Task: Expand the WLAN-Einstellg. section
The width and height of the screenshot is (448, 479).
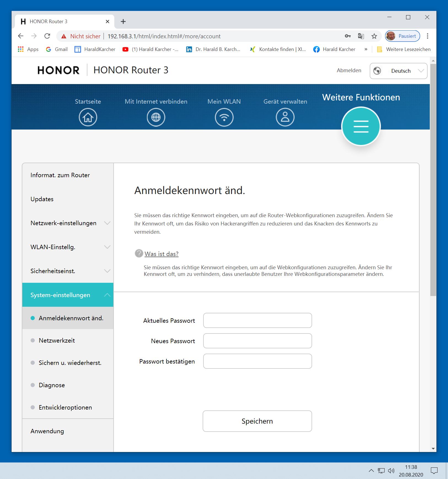Action: [68, 247]
